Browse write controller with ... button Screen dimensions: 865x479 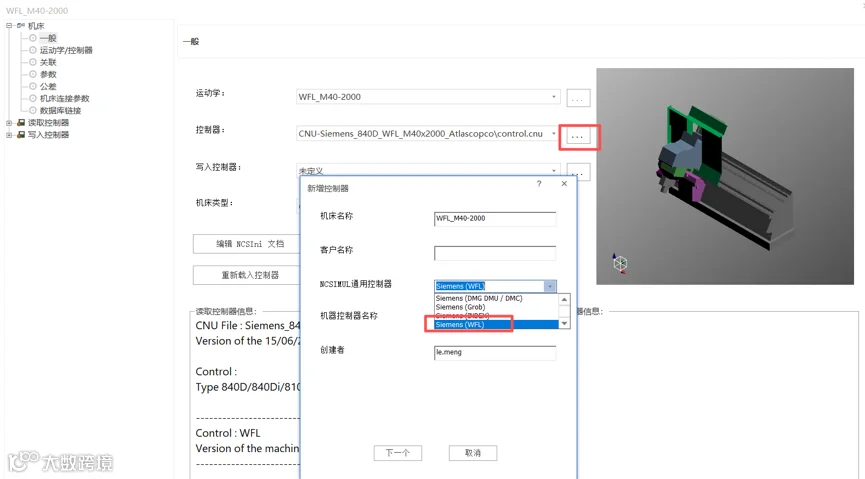578,172
